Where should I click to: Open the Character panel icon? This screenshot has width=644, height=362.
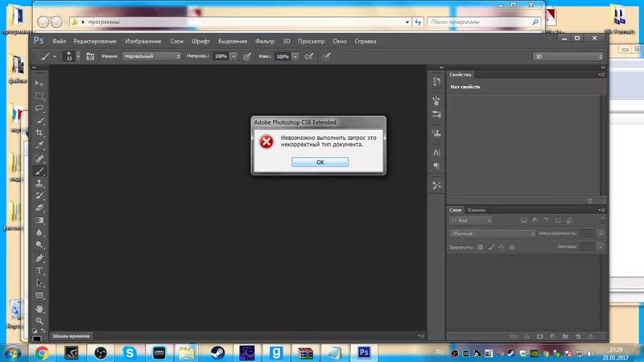pyautogui.click(x=436, y=153)
